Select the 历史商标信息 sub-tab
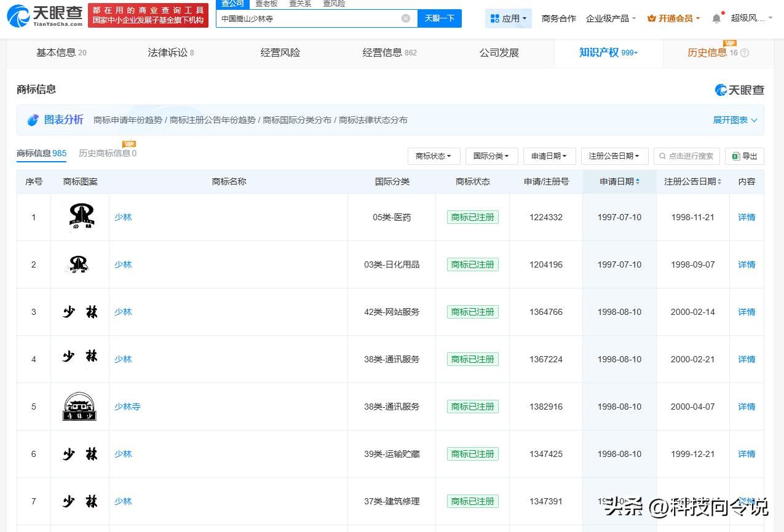This screenshot has height=532, width=784. point(108,153)
